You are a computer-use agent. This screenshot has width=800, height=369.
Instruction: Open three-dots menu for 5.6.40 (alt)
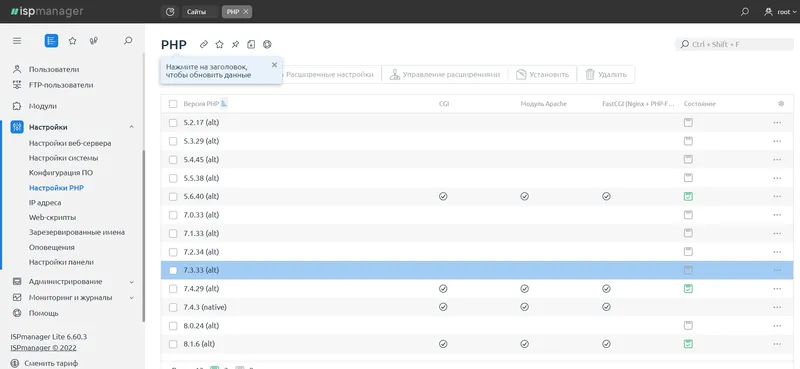coord(777,196)
